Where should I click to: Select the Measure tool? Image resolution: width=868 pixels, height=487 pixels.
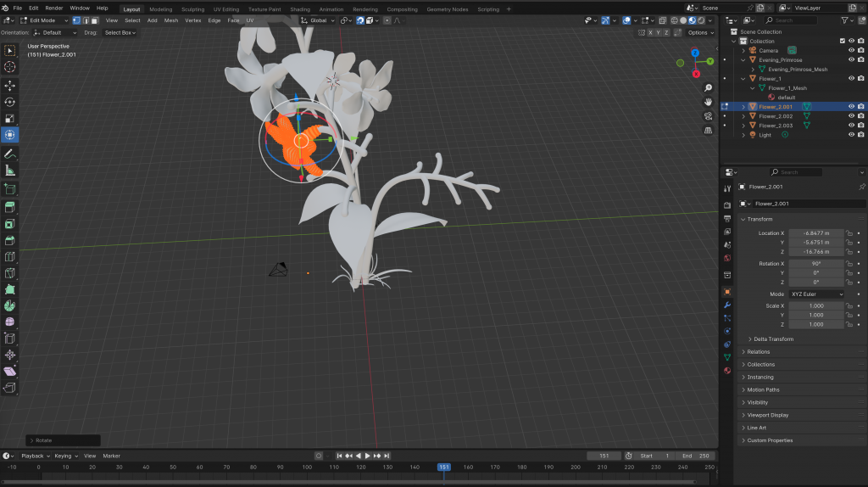coord(10,170)
